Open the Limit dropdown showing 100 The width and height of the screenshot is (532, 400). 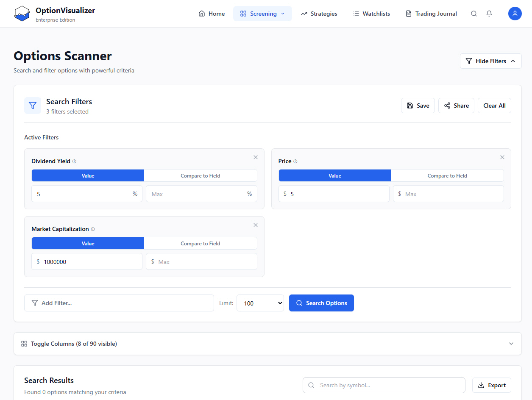(260, 303)
